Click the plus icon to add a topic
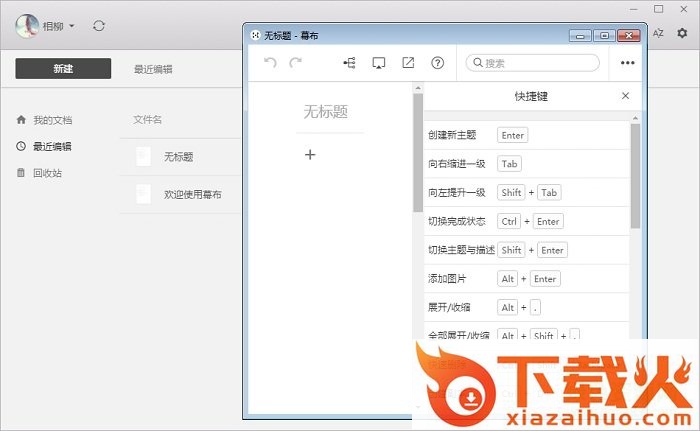 point(310,155)
